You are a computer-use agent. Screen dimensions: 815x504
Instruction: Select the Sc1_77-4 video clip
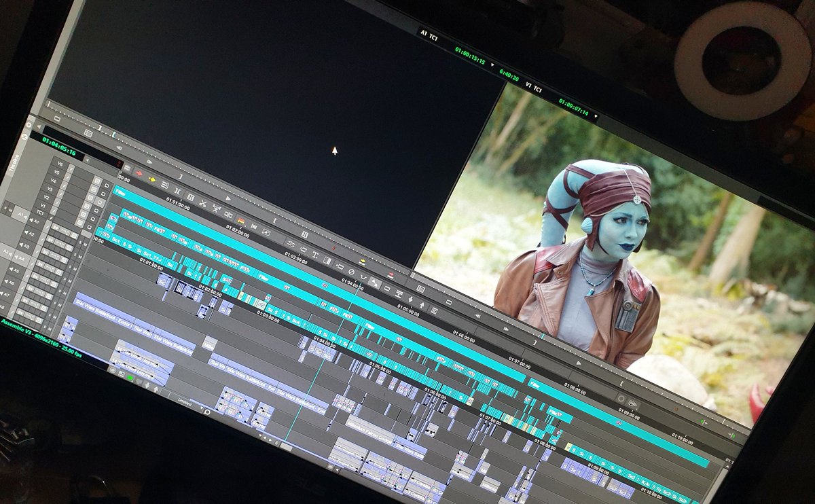[152, 256]
